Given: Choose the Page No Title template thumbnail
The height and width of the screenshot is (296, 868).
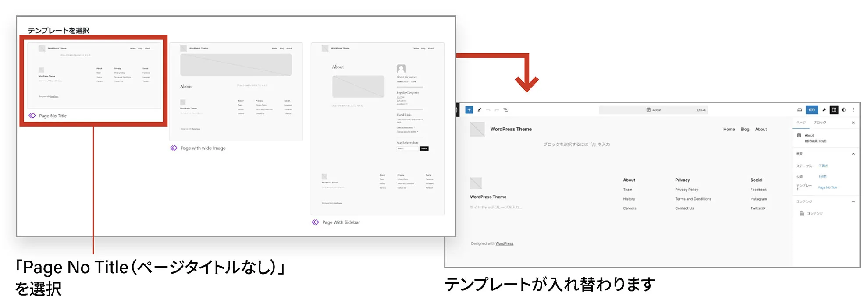Looking at the screenshot, I should click(x=94, y=75).
